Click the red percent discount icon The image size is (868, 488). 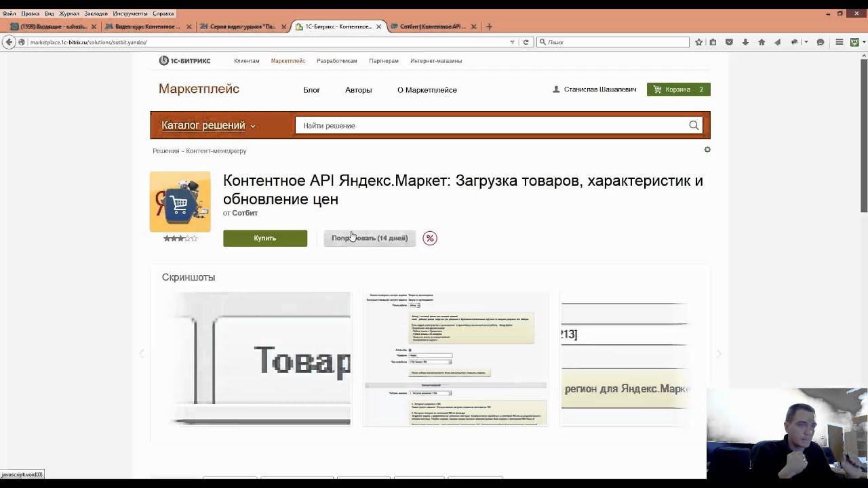pos(430,238)
